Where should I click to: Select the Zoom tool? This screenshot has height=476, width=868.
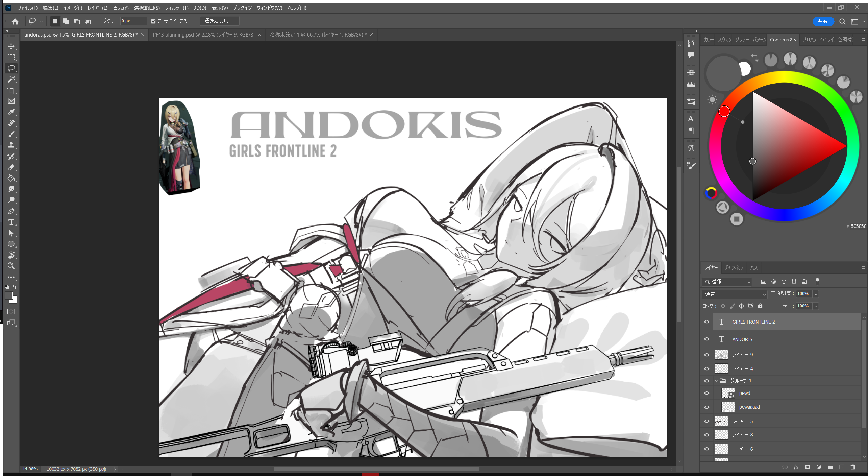tap(11, 266)
